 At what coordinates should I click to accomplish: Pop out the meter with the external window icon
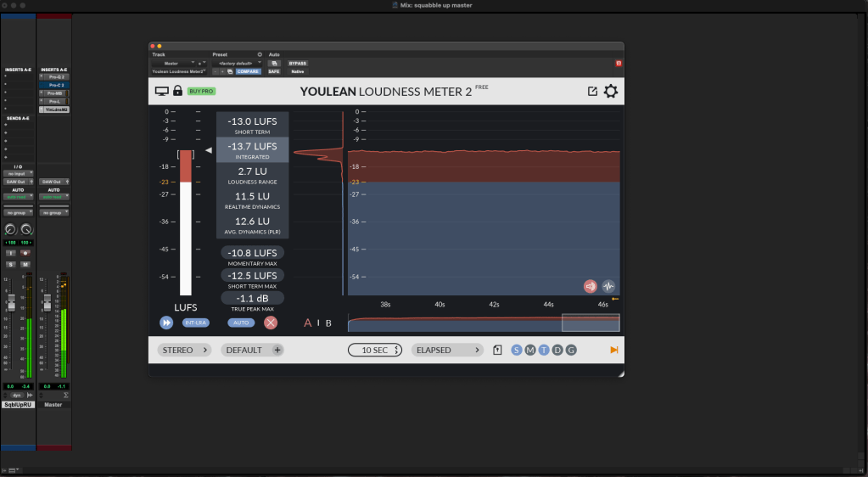[x=592, y=92]
